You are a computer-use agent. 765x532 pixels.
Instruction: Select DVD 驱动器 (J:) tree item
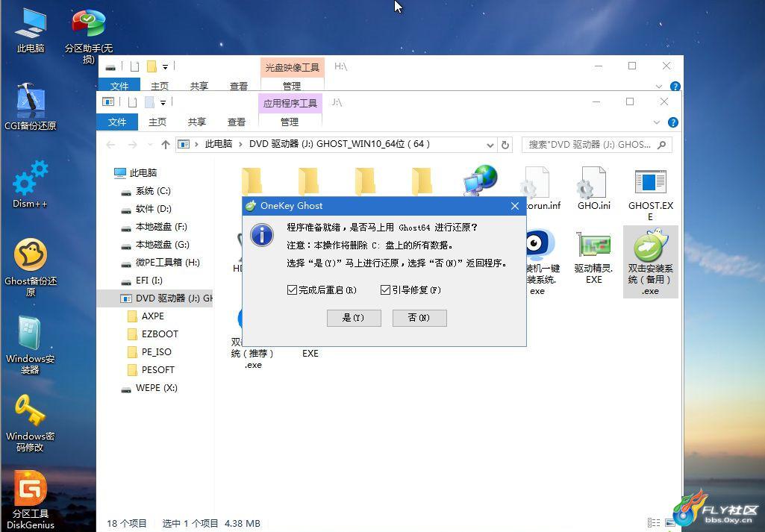coord(156,298)
